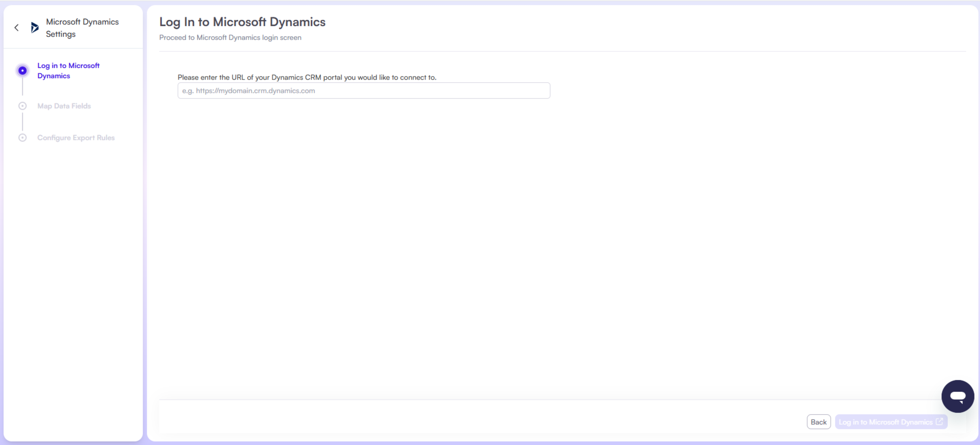Click the Microsoft Dynamics sidebar title text
Viewport: 980px width, 445px height.
82,22
